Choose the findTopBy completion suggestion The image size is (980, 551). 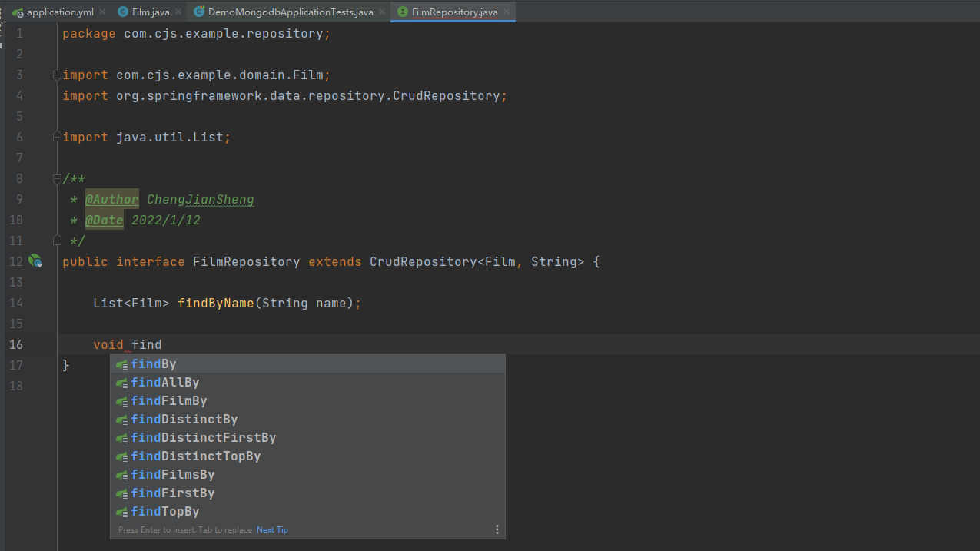307,512
